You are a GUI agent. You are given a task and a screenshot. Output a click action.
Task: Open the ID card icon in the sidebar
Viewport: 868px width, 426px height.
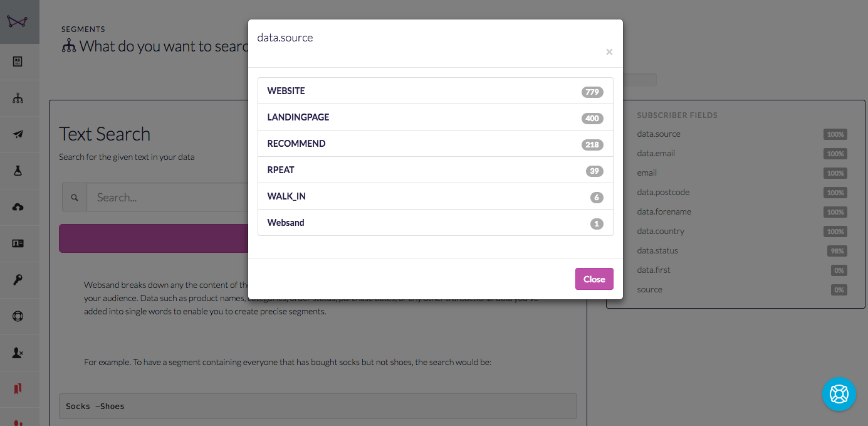(18, 243)
